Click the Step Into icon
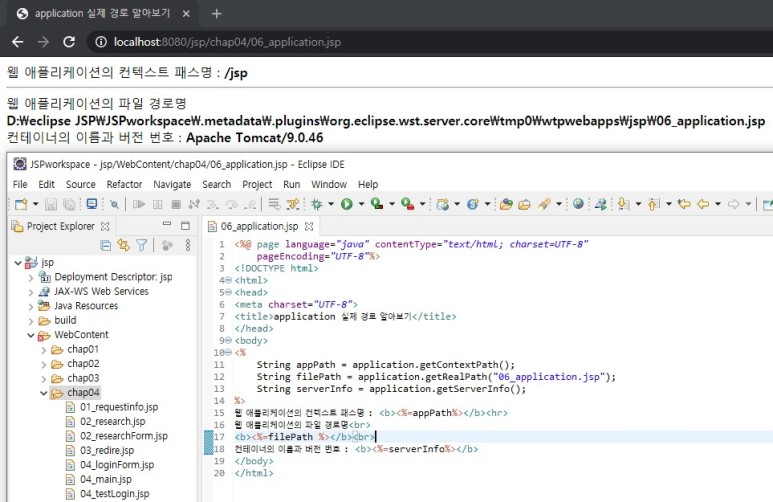Screen dimensions: 773x502 point(213,204)
